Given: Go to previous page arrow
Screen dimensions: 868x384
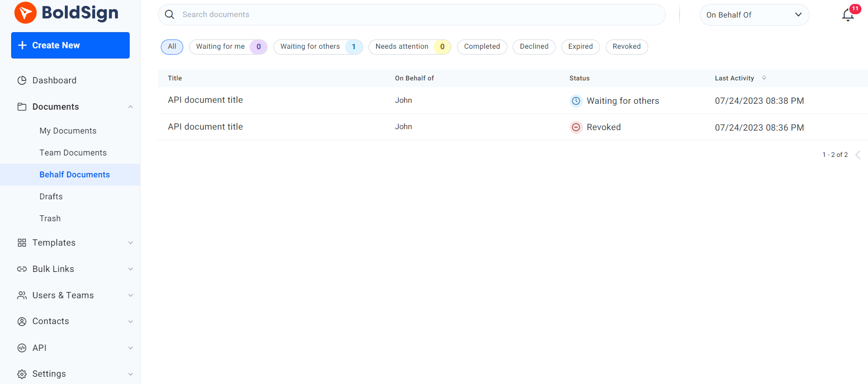Looking at the screenshot, I should 858,155.
